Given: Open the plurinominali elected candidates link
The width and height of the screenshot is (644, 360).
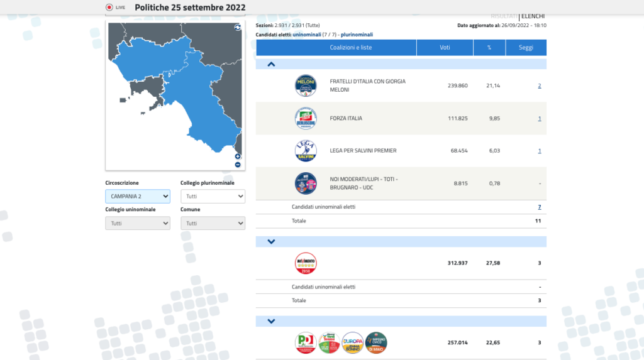Looking at the screenshot, I should coord(357,35).
